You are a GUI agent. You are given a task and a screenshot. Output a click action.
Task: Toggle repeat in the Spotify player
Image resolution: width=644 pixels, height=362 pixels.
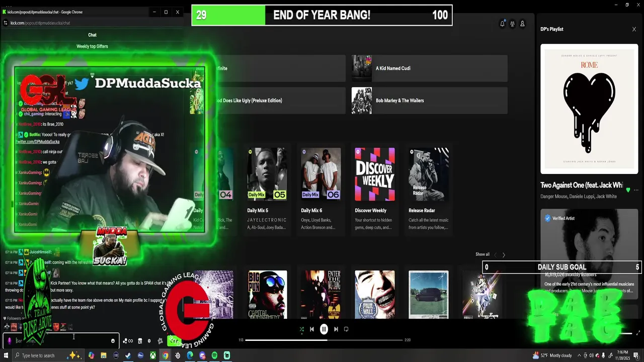pyautogui.click(x=346, y=329)
